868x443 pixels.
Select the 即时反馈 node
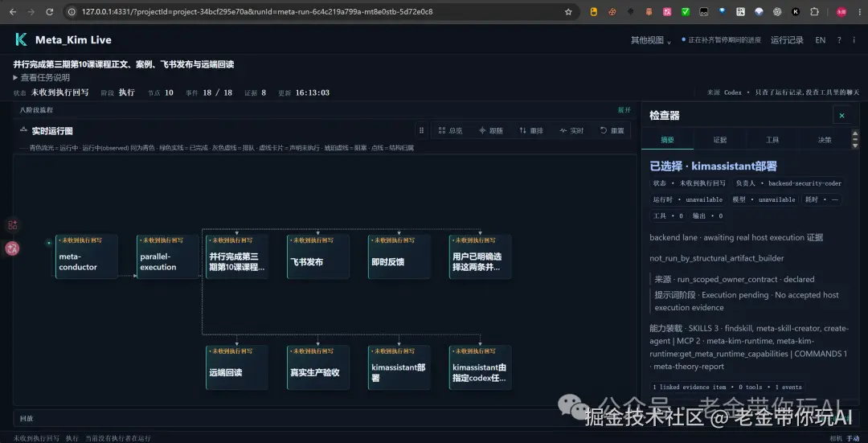point(399,256)
